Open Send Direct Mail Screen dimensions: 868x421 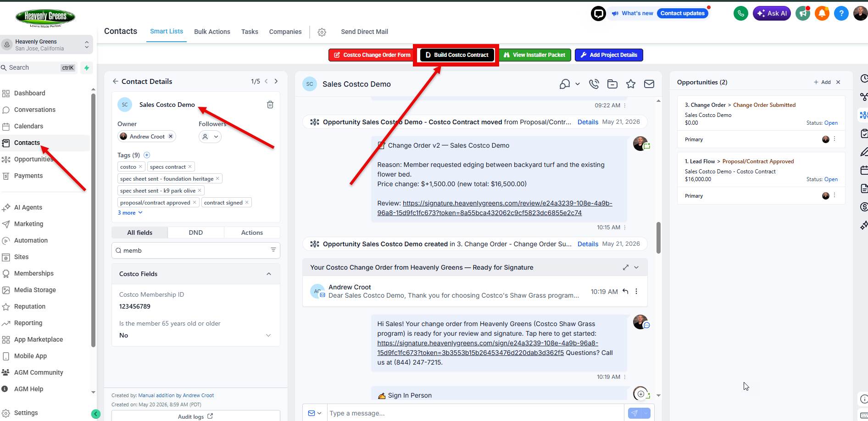pos(364,32)
